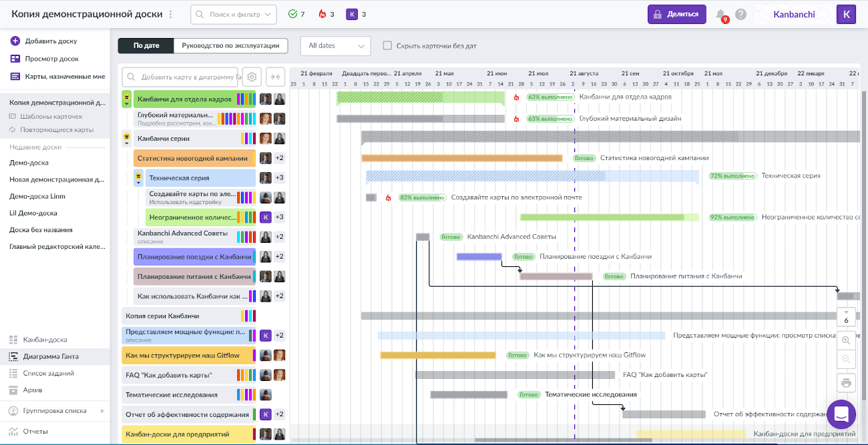Select the Отчет об эффективности содержания card
The width and height of the screenshot is (868, 445).
click(x=188, y=414)
